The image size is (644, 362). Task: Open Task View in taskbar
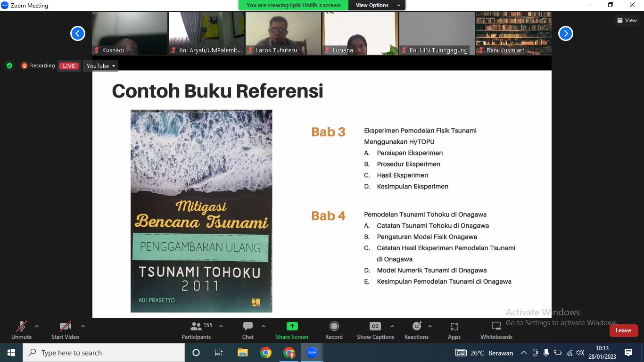[x=219, y=353]
